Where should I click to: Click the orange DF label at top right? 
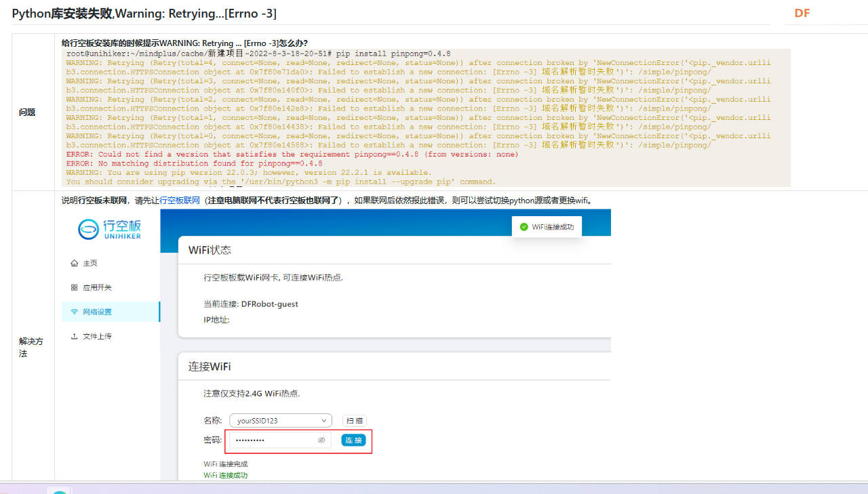(x=802, y=13)
